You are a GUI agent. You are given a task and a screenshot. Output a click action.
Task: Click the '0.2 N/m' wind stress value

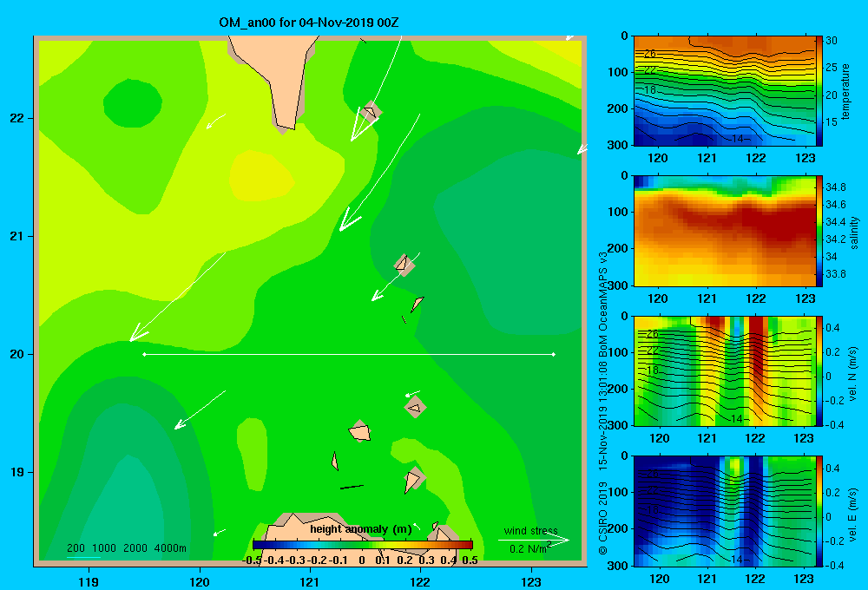526,549
